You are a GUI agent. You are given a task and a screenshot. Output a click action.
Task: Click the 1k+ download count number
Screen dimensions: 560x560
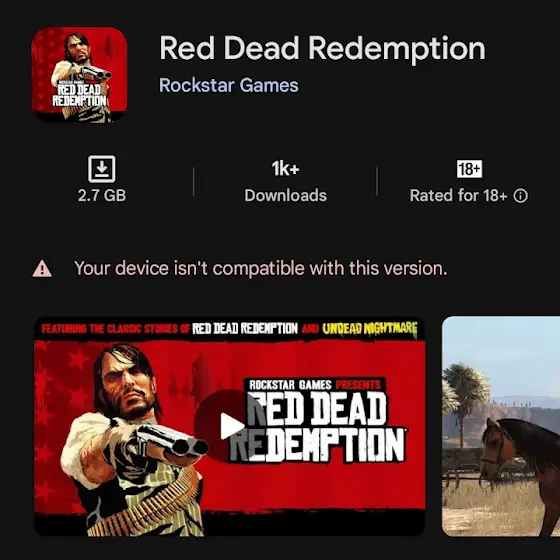click(x=285, y=168)
